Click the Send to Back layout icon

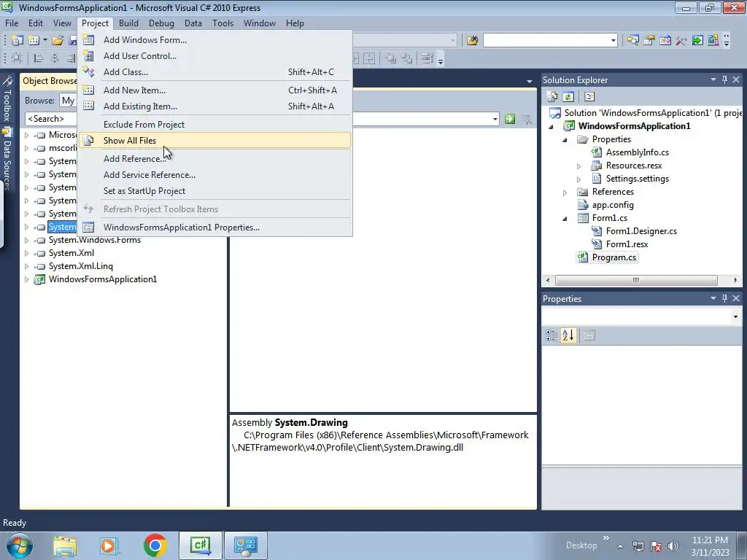(x=407, y=58)
